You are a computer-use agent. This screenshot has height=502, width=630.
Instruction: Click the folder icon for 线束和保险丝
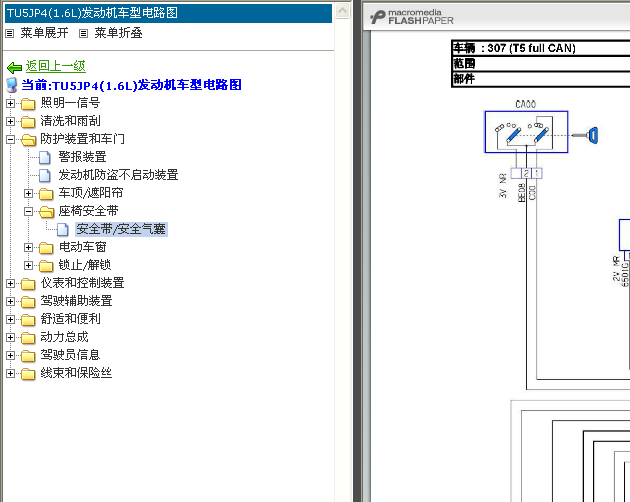[28, 374]
